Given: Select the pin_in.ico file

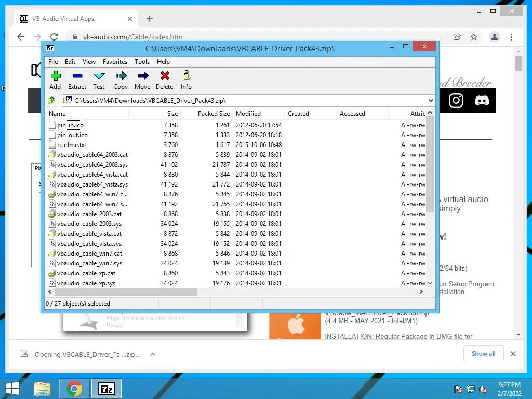Looking at the screenshot, I should click(70, 125).
